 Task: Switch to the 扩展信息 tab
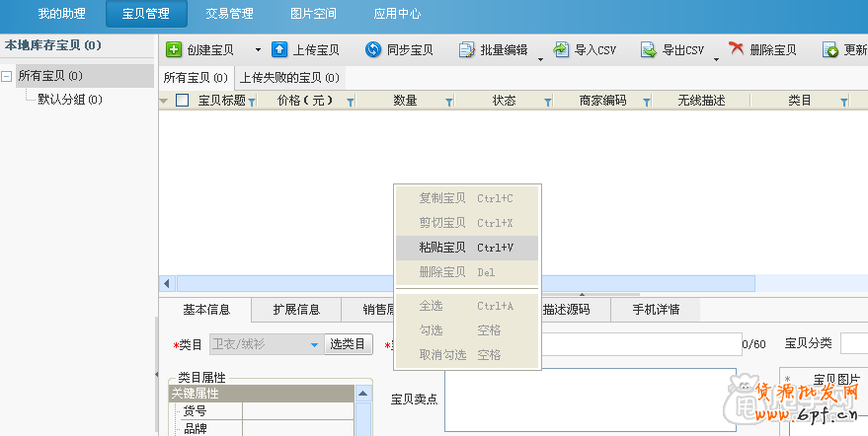click(296, 310)
